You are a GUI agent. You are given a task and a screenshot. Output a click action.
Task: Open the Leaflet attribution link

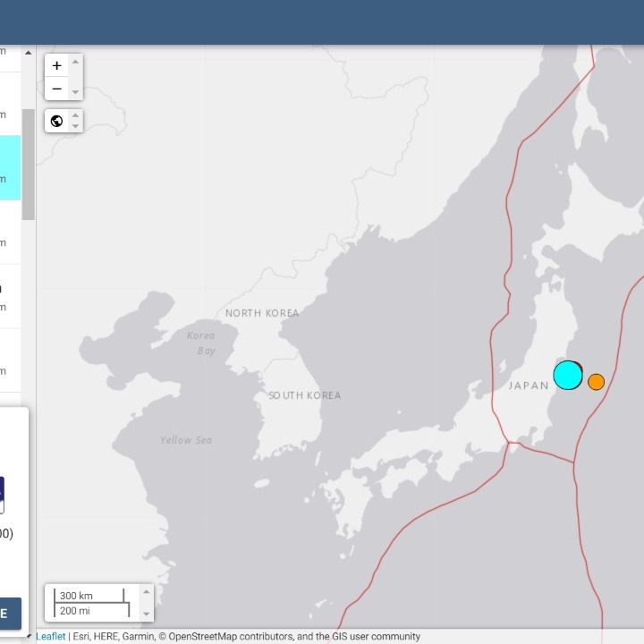pos(50,636)
